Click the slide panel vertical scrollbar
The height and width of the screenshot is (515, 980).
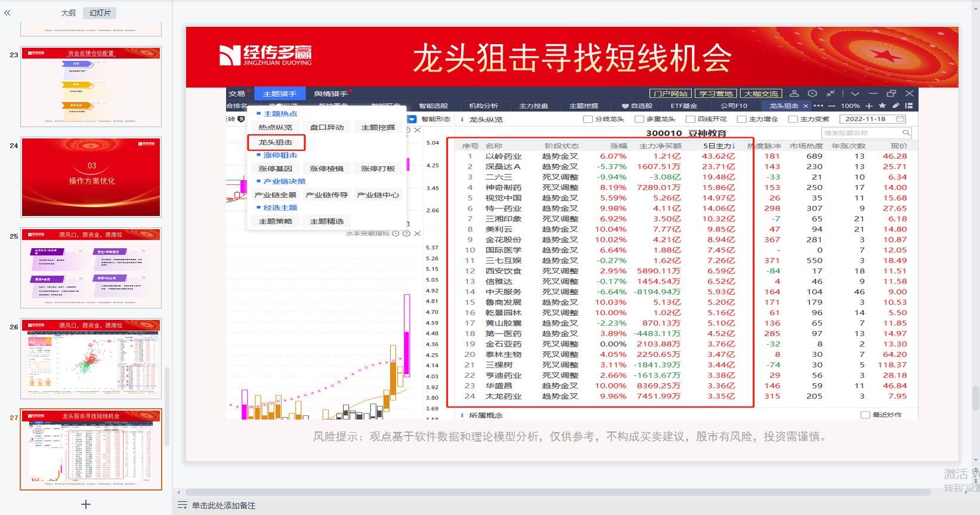tap(167, 406)
